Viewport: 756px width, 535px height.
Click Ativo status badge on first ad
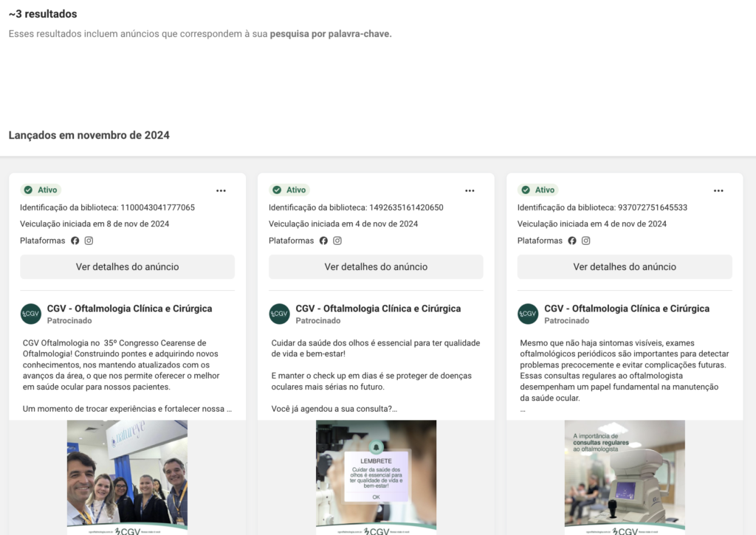41,190
